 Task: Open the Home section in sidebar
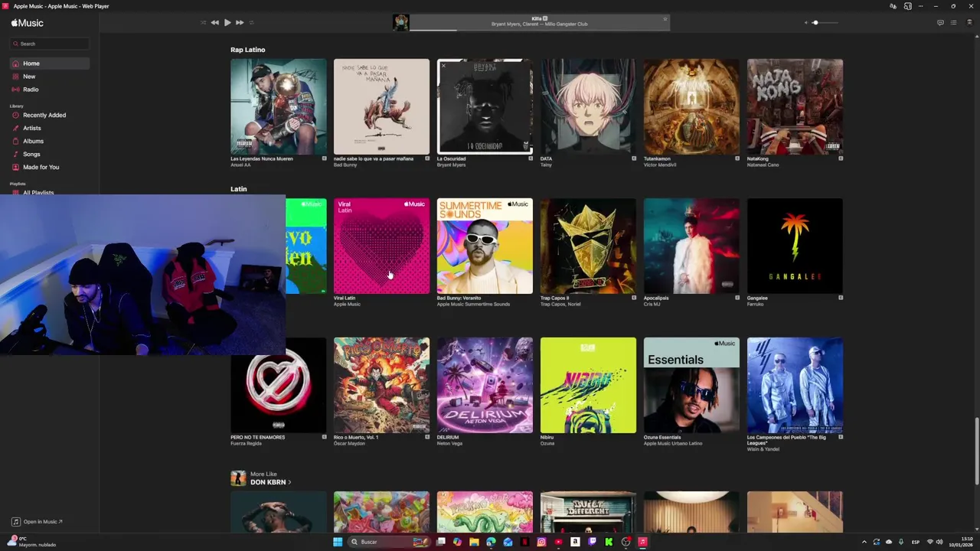pos(49,64)
